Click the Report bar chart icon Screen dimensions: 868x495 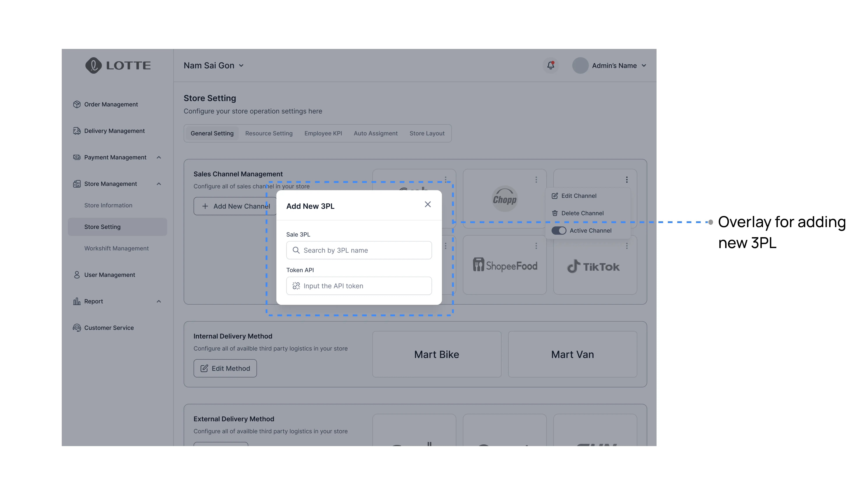click(77, 301)
